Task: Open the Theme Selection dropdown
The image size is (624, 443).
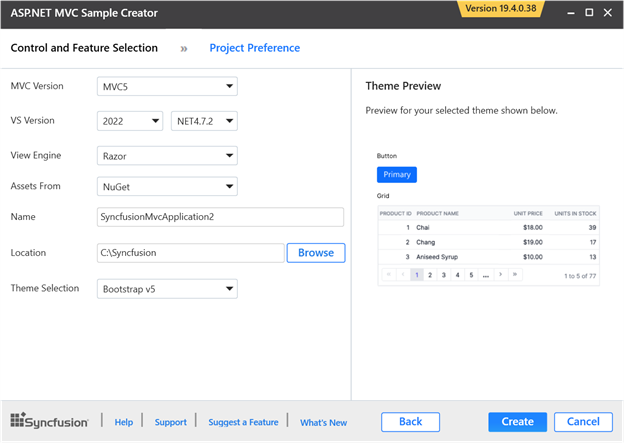Action: click(x=167, y=289)
